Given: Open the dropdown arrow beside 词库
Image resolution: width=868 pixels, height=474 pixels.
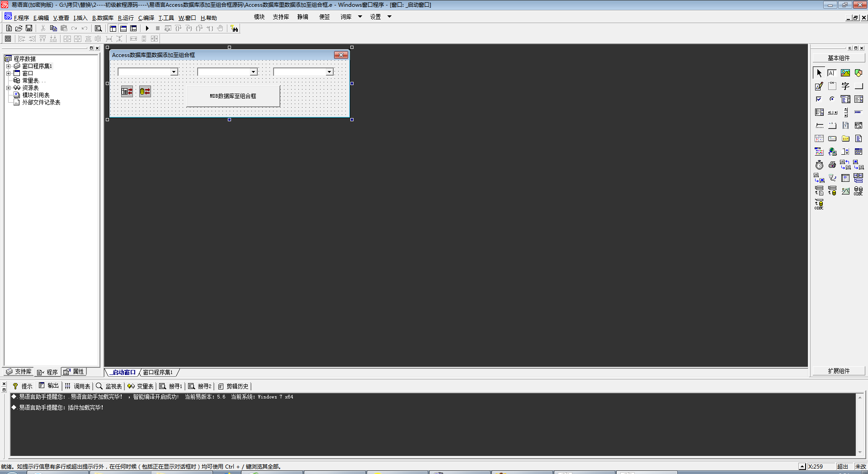Looking at the screenshot, I should [x=360, y=17].
